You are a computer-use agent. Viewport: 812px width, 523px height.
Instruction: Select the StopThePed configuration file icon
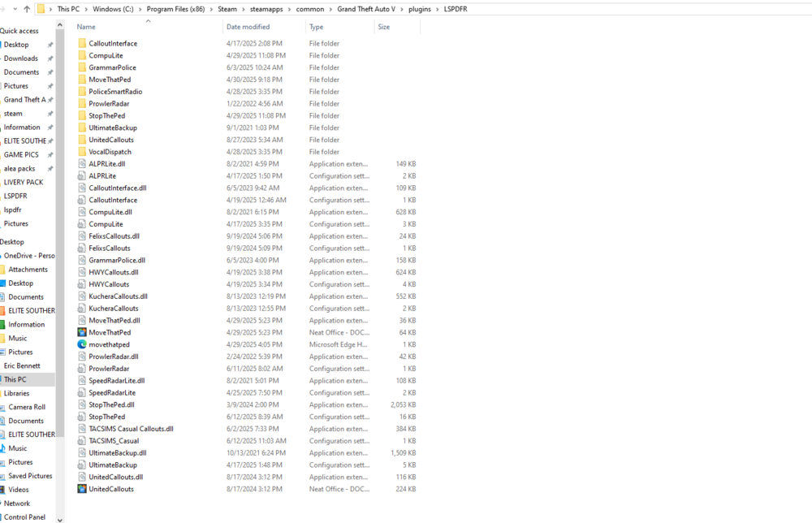coord(82,417)
